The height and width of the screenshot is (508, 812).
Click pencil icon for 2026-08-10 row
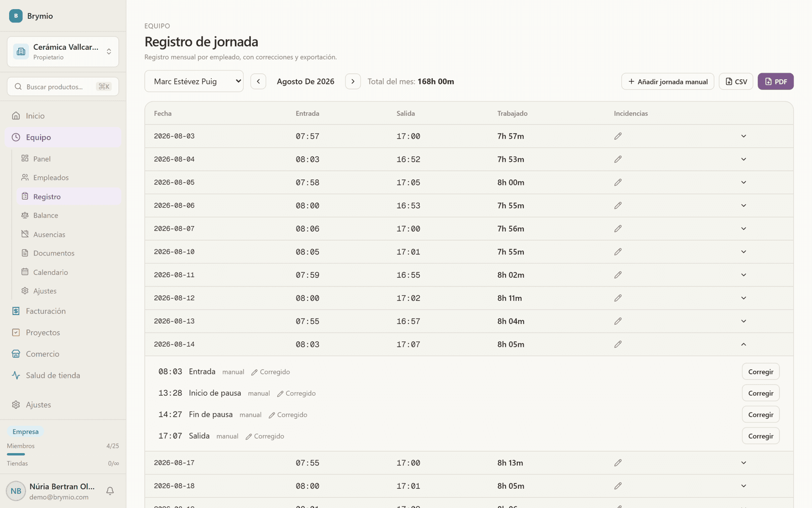[x=618, y=252]
